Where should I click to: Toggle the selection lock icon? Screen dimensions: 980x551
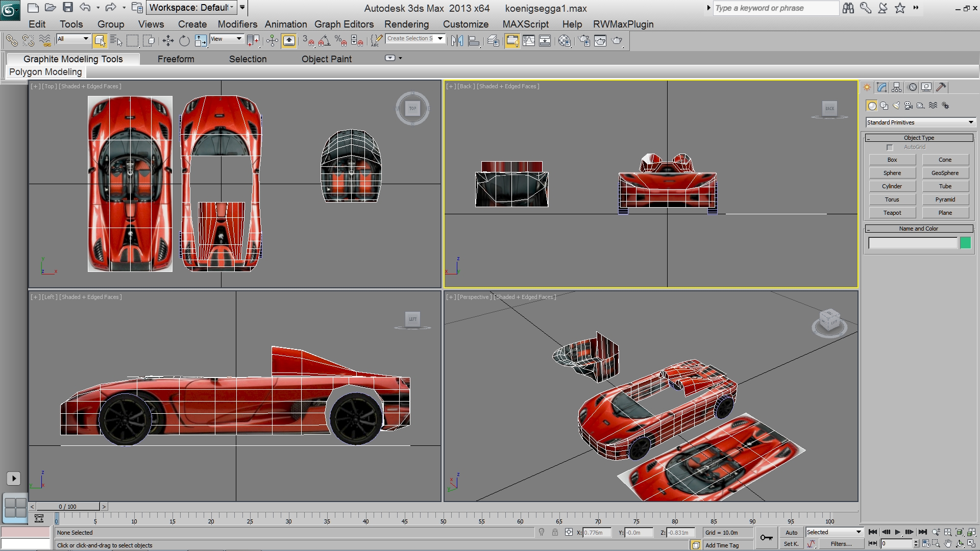point(555,533)
